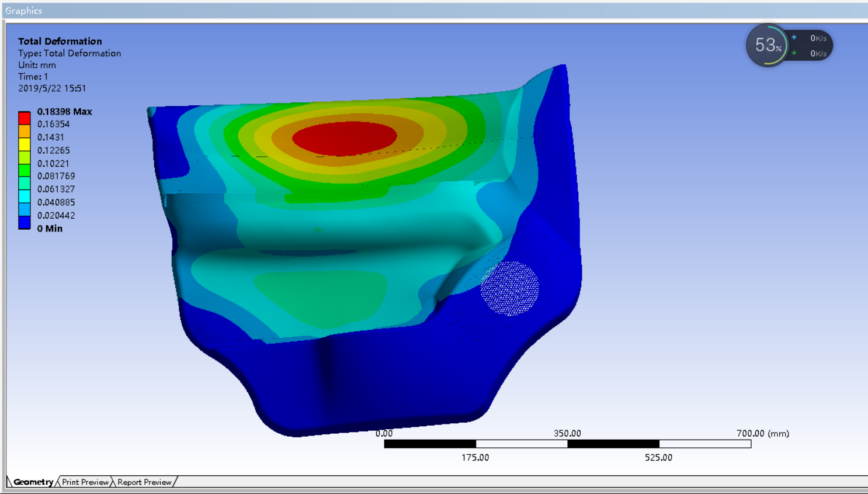Click the '0.040885' legend value
Screen dimensions: 868x494
coord(56,202)
